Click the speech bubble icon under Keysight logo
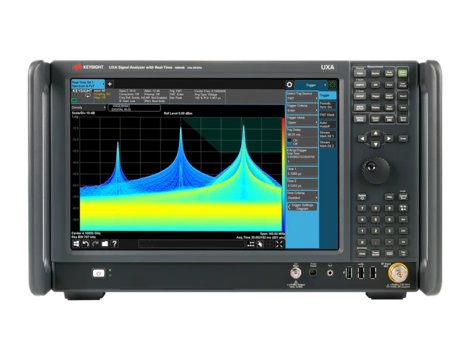This screenshot has height=360, width=470. click(x=88, y=96)
